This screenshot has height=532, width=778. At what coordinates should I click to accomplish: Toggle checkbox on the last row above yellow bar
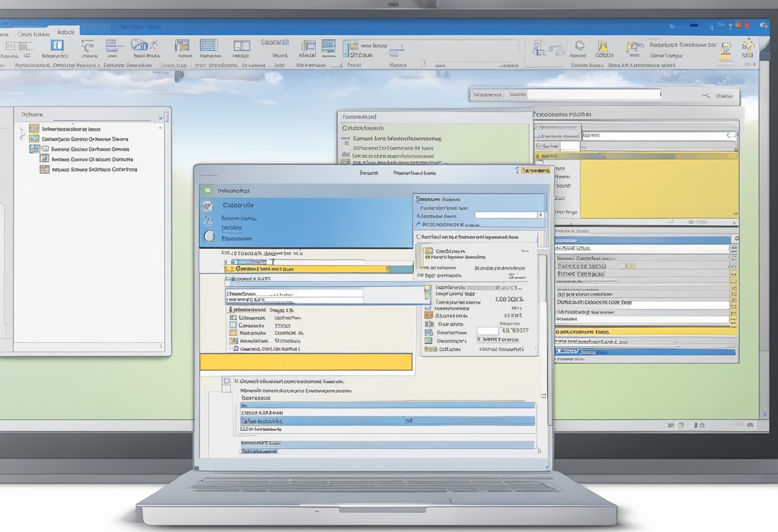(x=235, y=349)
